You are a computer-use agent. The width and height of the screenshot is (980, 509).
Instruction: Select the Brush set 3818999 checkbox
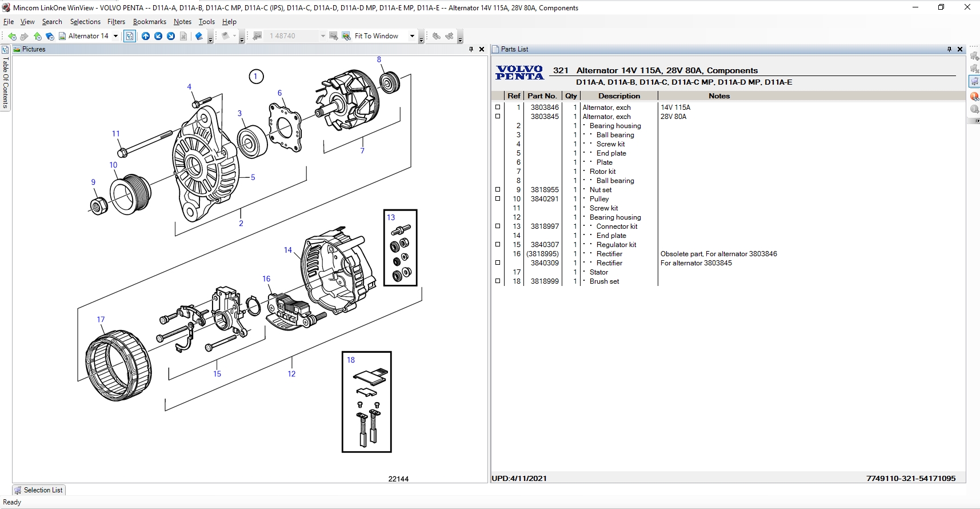coord(498,281)
